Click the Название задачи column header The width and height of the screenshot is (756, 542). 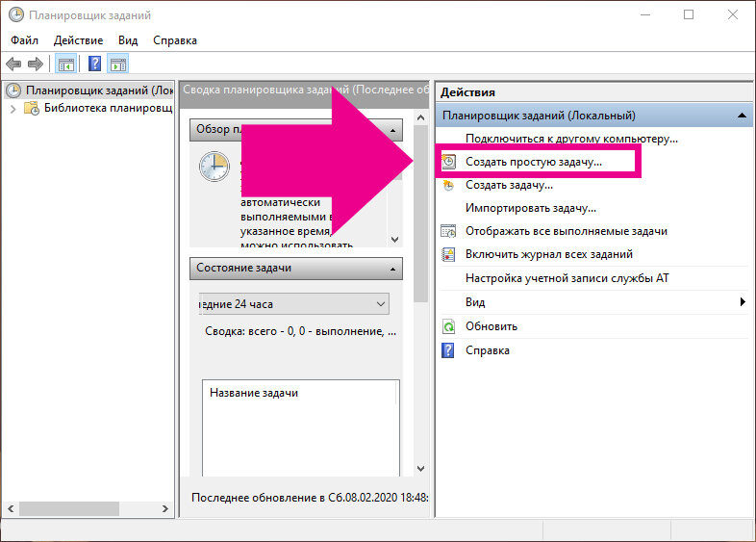254,393
